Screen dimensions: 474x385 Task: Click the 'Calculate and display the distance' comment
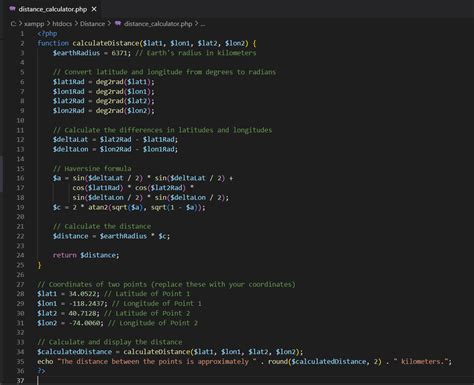click(x=110, y=342)
